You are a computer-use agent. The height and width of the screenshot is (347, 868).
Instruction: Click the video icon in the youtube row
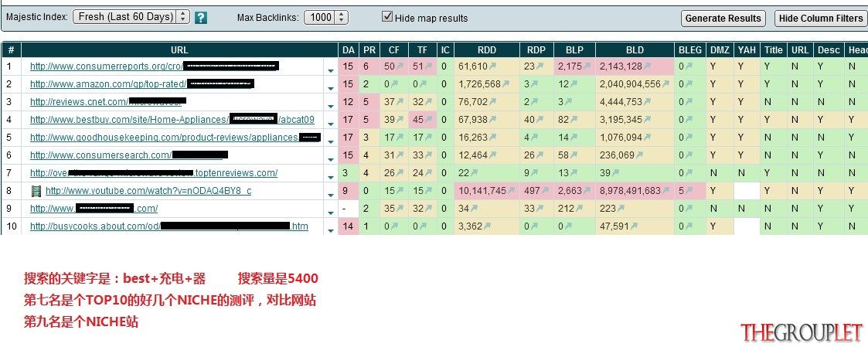pos(36,191)
